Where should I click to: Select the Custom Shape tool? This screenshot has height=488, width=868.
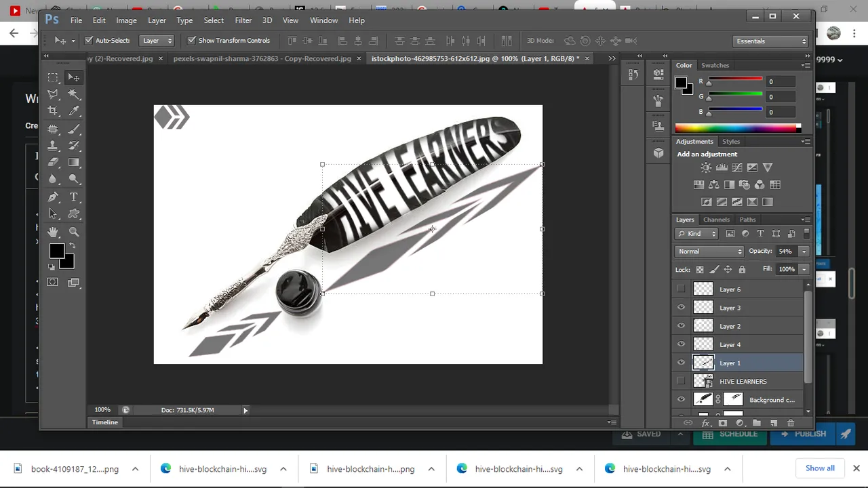pyautogui.click(x=74, y=214)
